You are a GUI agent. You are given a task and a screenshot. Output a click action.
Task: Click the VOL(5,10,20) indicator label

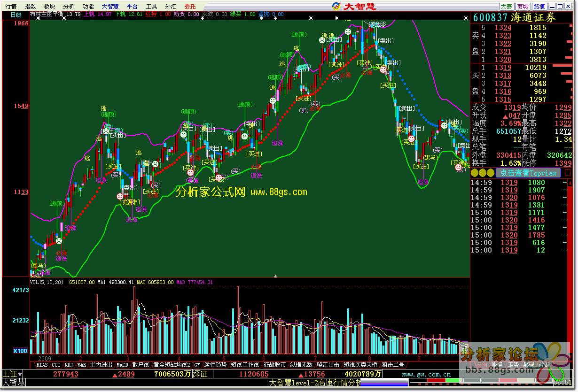[47, 282]
